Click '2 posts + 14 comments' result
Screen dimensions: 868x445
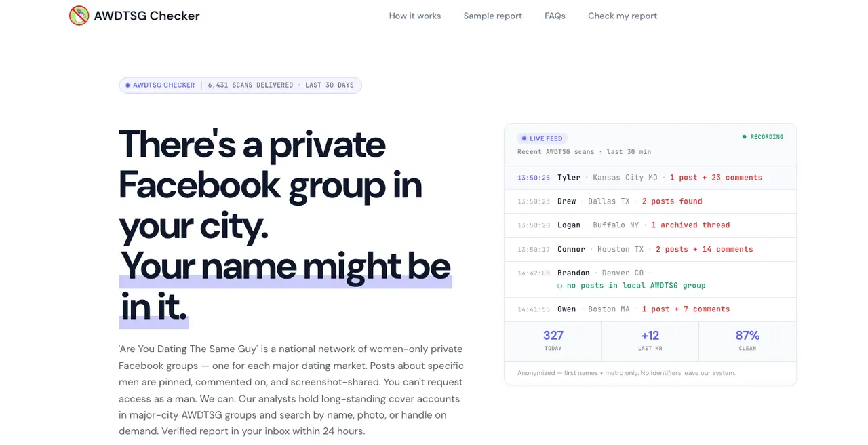click(x=705, y=250)
